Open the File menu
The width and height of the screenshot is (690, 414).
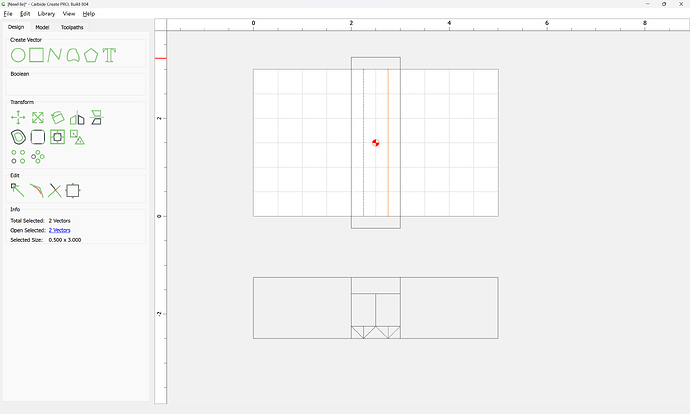(x=8, y=14)
